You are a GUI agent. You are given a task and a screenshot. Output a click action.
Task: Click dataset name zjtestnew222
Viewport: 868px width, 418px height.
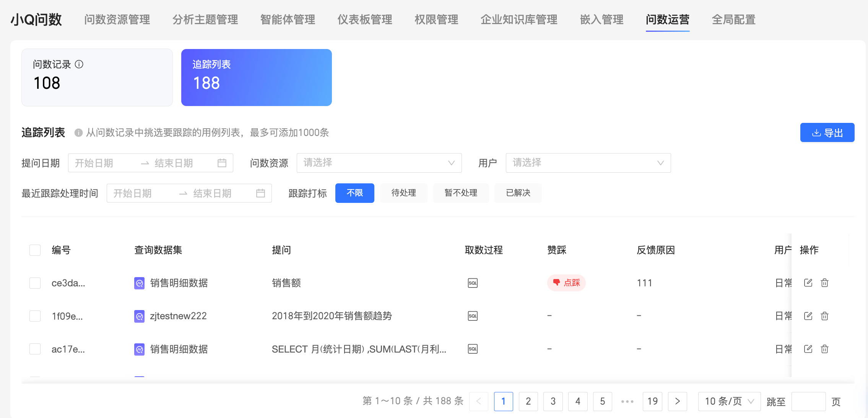[x=178, y=316]
